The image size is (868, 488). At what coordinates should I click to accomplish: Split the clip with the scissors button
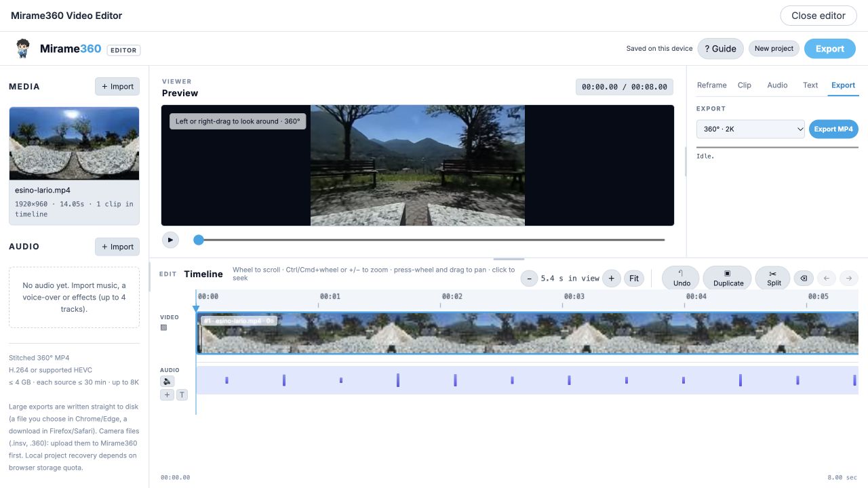click(773, 278)
